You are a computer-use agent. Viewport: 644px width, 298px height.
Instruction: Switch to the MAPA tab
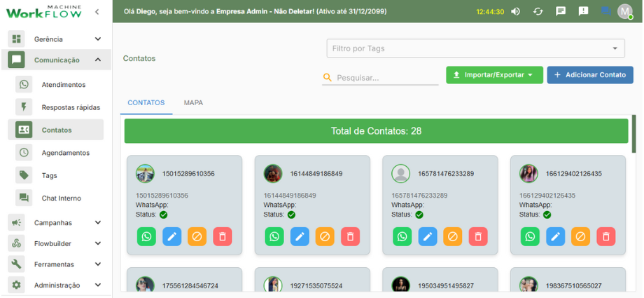tap(193, 102)
